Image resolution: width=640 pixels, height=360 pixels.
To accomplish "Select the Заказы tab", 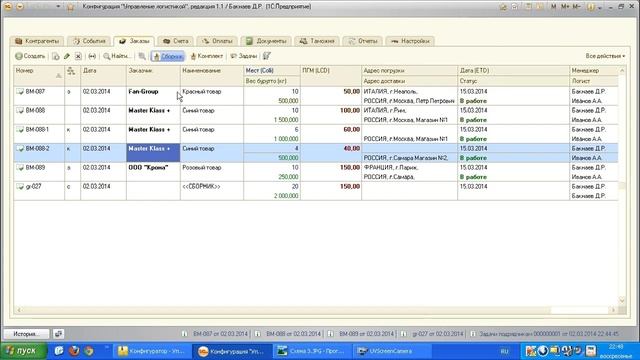I will pos(134,41).
